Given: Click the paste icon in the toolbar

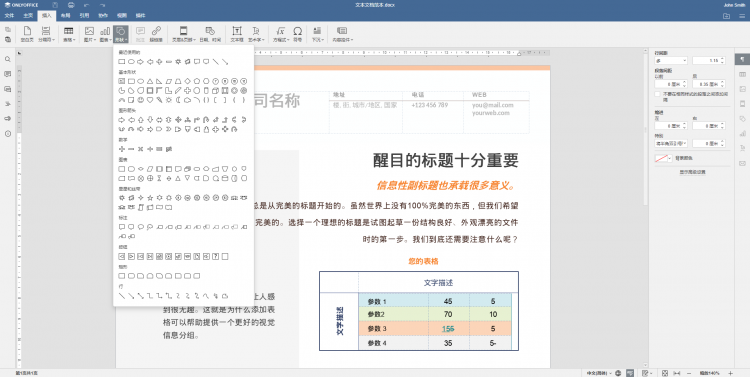Looking at the screenshot, I should pos(8,39).
